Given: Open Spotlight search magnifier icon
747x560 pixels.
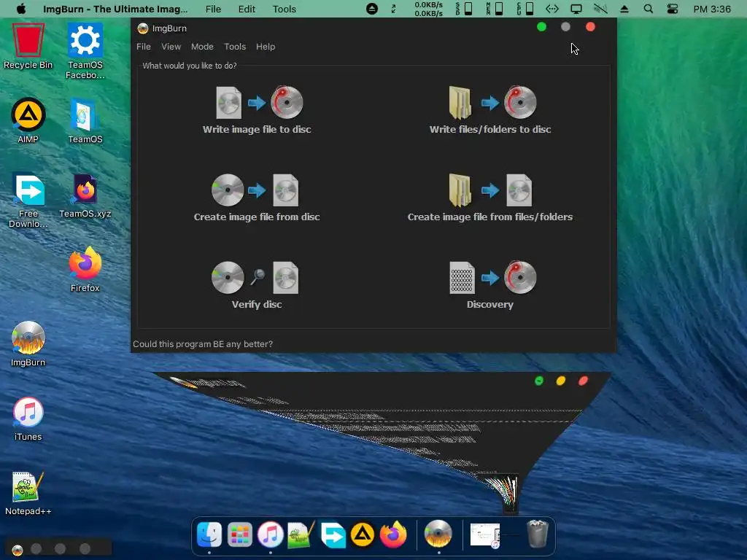Looking at the screenshot, I should [649, 9].
